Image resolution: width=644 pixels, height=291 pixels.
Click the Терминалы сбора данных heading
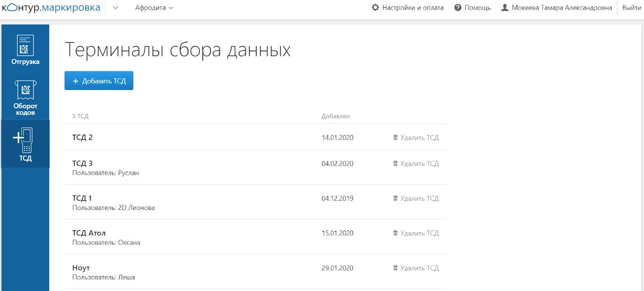click(178, 50)
